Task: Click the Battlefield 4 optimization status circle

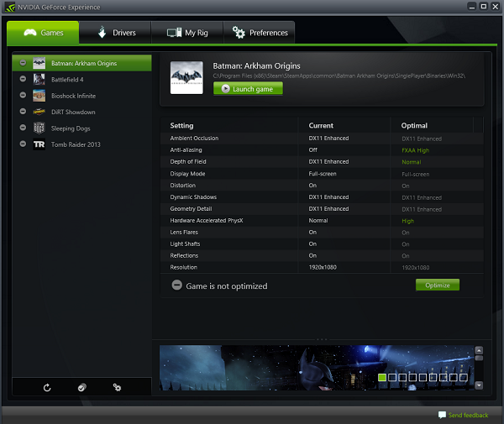Action: pyautogui.click(x=22, y=80)
